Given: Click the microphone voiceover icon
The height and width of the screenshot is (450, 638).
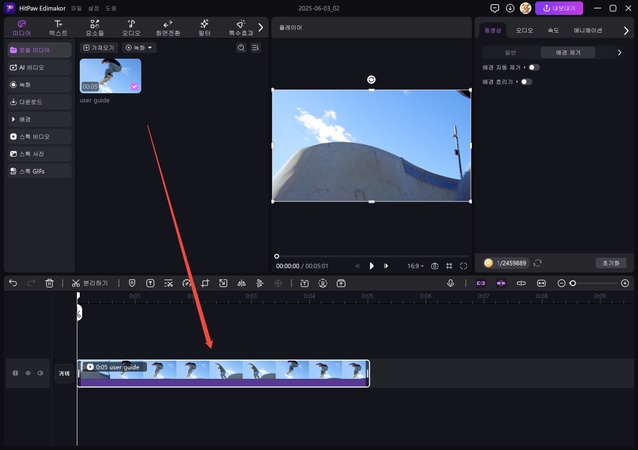Looking at the screenshot, I should (450, 284).
